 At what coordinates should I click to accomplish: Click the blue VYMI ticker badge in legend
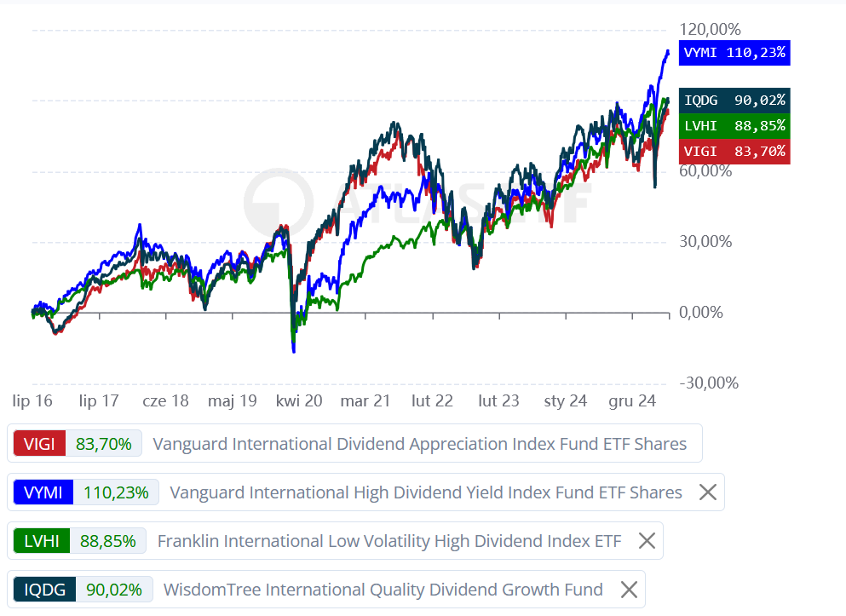43,492
